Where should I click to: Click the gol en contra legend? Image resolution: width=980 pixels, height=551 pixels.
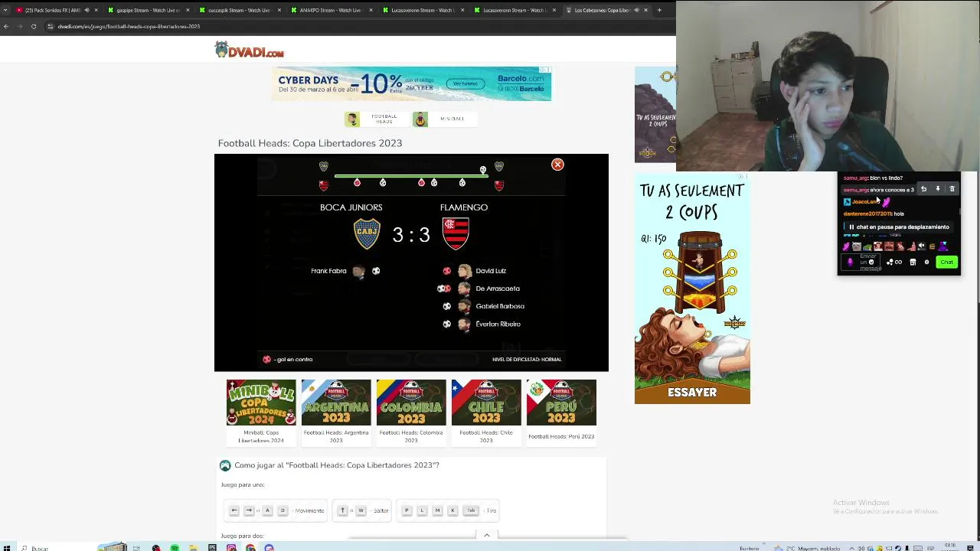point(288,359)
